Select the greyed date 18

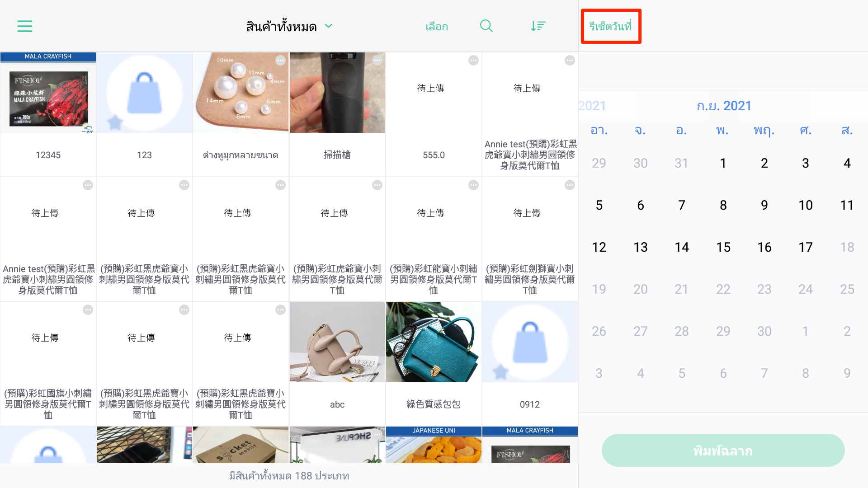tap(847, 247)
